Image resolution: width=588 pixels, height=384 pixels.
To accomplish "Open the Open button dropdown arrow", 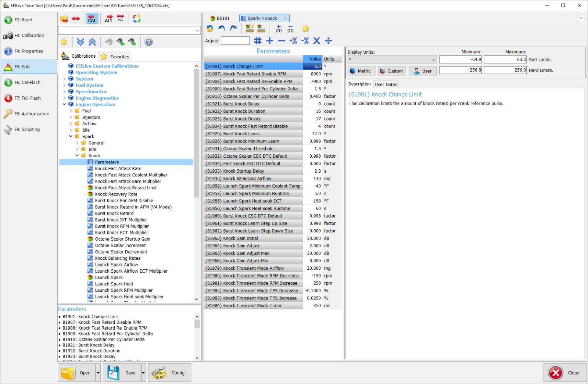I will pyautogui.click(x=98, y=373).
